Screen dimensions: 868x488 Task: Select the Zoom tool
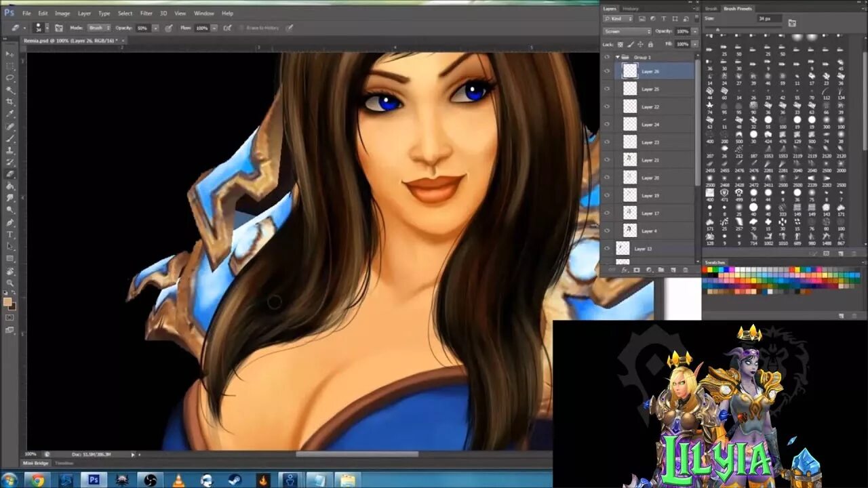(9, 283)
